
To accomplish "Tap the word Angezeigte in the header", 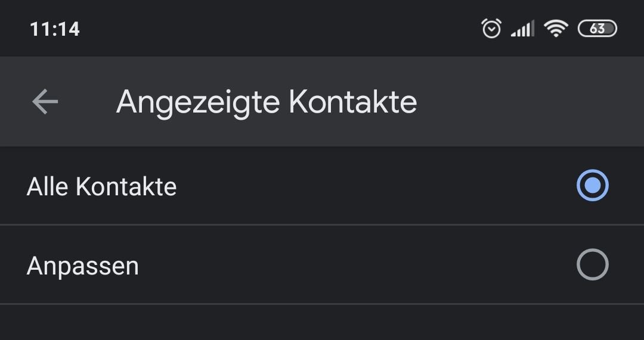I will tap(198, 104).
